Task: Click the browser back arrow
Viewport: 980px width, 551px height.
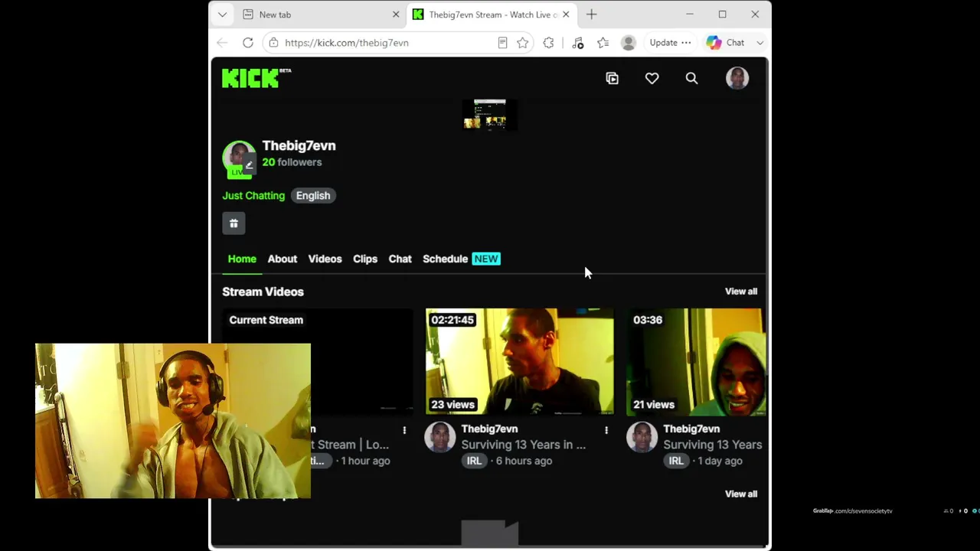Action: pos(222,43)
